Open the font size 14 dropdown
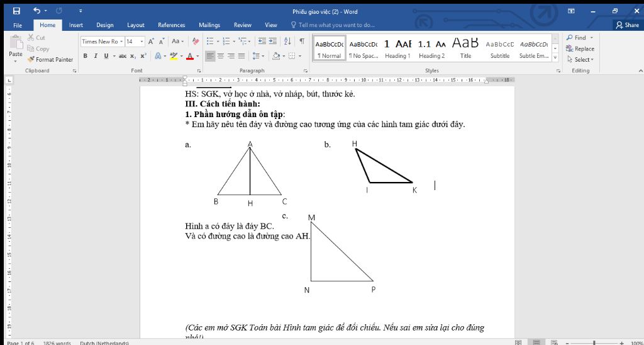Screen dimensions: 644x345 (x=142, y=42)
